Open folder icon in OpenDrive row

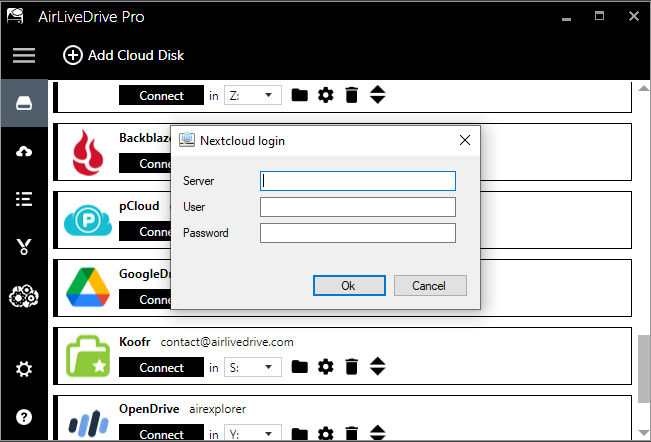[299, 434]
